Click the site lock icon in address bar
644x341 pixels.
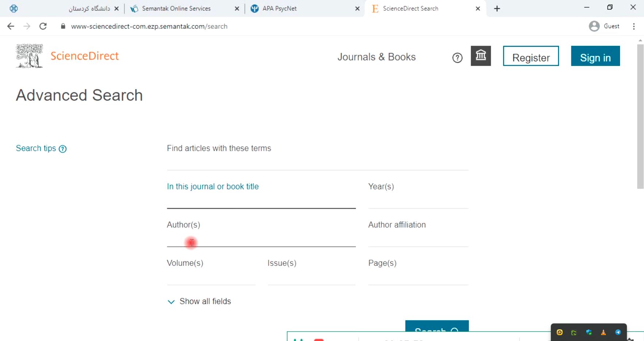click(63, 26)
